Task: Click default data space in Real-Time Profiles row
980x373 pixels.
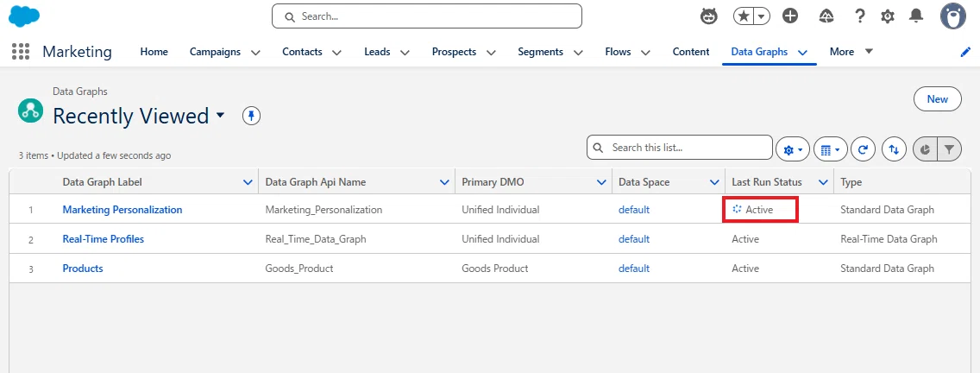Action: [x=634, y=239]
